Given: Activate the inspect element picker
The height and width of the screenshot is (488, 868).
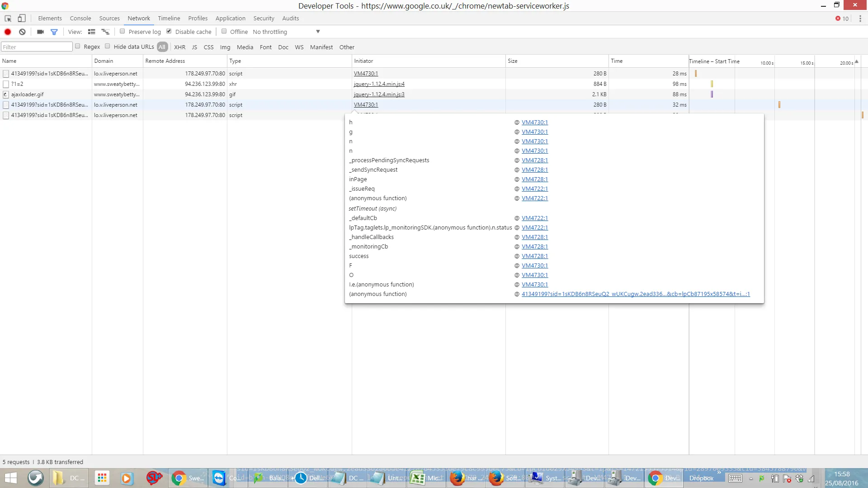Looking at the screenshot, I should coord(8,19).
